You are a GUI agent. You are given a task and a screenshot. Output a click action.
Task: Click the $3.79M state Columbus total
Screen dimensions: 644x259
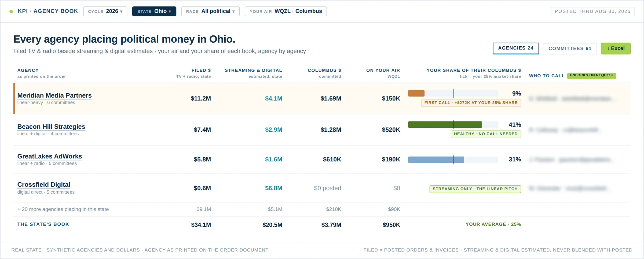tap(331, 225)
